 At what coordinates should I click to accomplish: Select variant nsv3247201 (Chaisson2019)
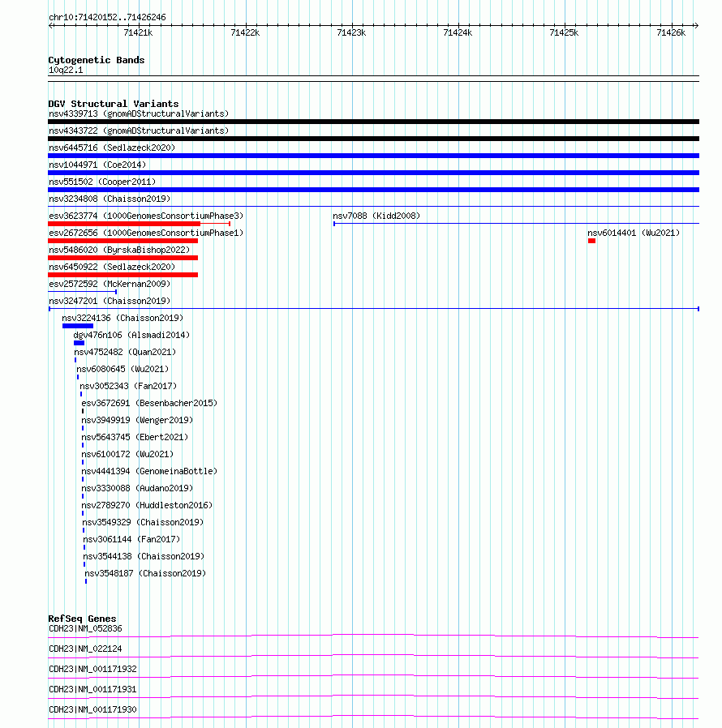pos(110,301)
